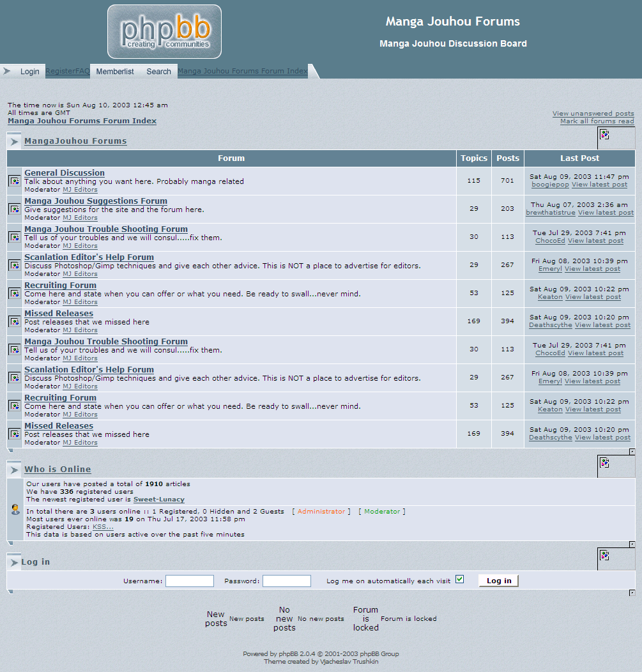642x672 pixels.
Task: Open Manga Jouhou Suggestions Forum
Action: click(x=96, y=201)
